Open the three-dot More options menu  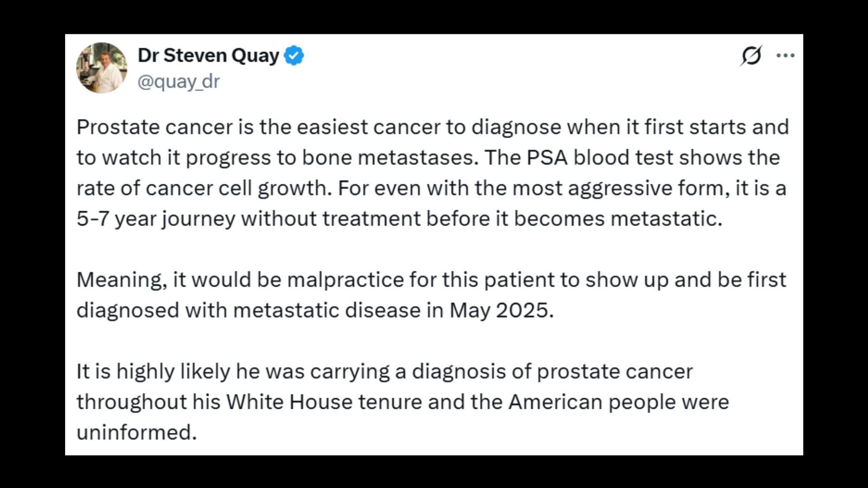click(x=785, y=55)
